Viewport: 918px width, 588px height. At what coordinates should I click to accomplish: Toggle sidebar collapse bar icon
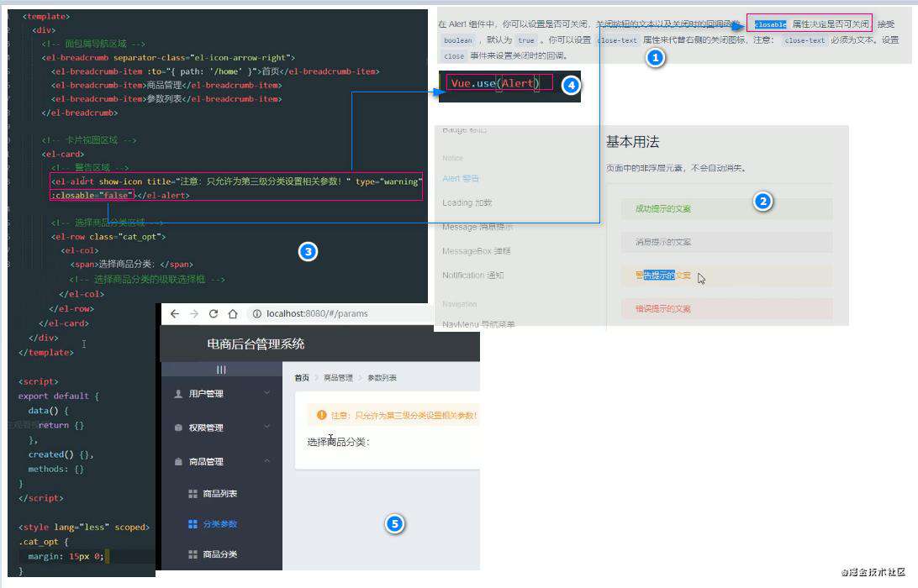[221, 370]
